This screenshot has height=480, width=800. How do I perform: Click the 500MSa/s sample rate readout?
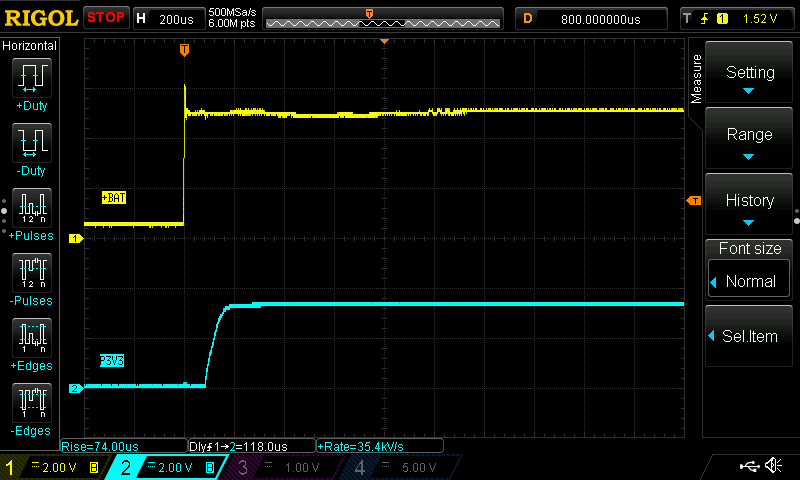pyautogui.click(x=232, y=13)
